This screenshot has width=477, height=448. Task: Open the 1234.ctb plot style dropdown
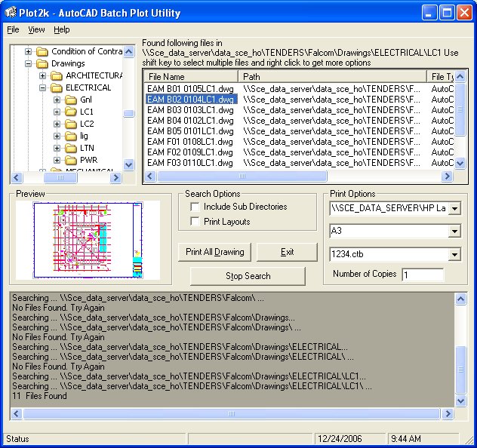click(454, 254)
